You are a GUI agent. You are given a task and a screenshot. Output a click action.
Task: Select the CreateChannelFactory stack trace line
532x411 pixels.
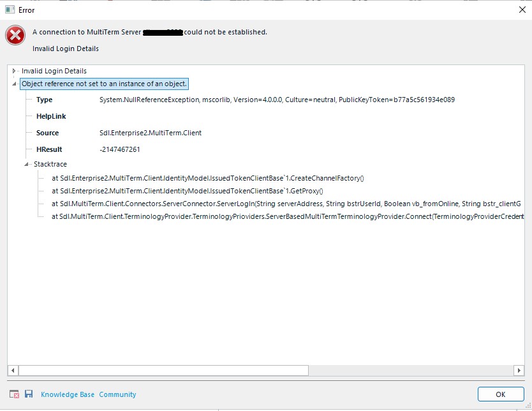(x=207, y=178)
